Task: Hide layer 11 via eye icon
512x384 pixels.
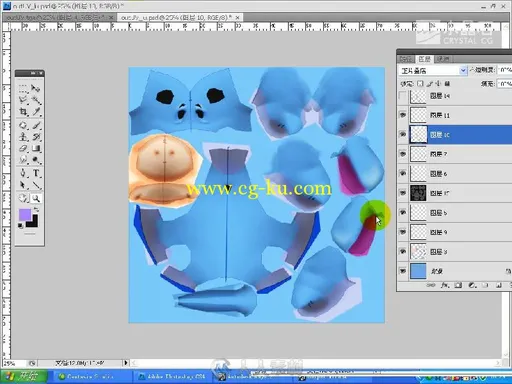Action: [x=403, y=115]
